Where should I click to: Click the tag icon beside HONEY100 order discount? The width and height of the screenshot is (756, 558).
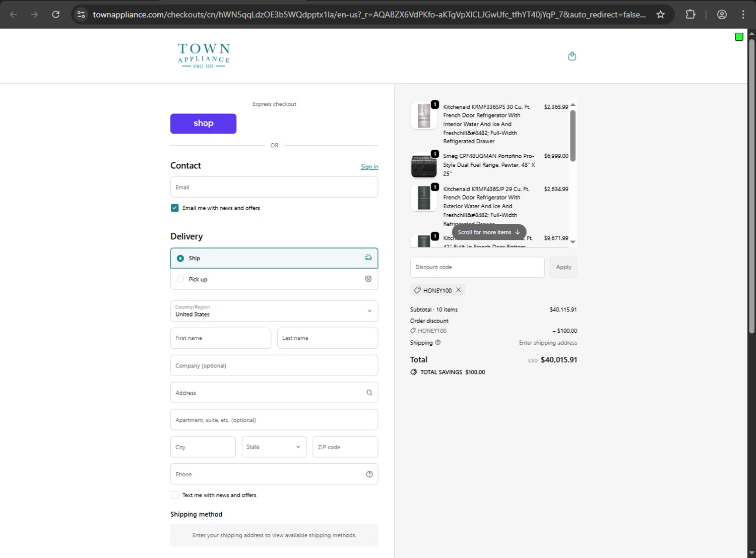tap(413, 331)
